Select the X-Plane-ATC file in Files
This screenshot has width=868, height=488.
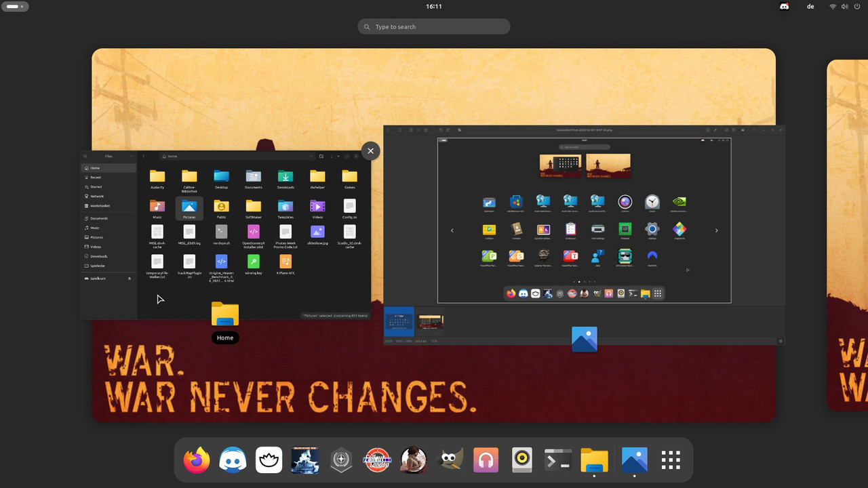pyautogui.click(x=285, y=264)
